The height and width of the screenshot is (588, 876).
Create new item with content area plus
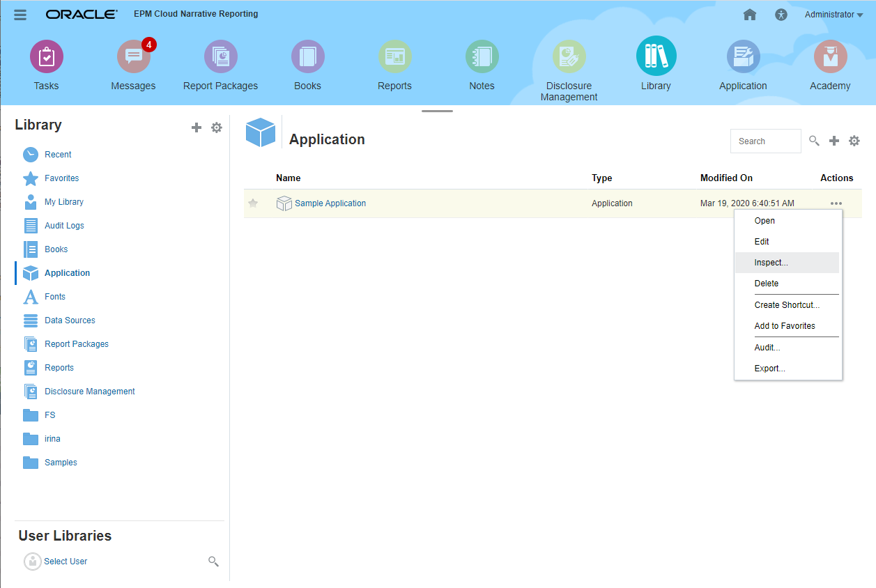pos(834,141)
